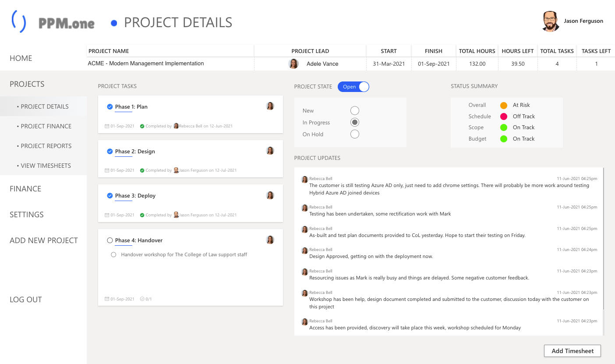
Task: Click the Add Timesheet button
Action: (x=572, y=351)
